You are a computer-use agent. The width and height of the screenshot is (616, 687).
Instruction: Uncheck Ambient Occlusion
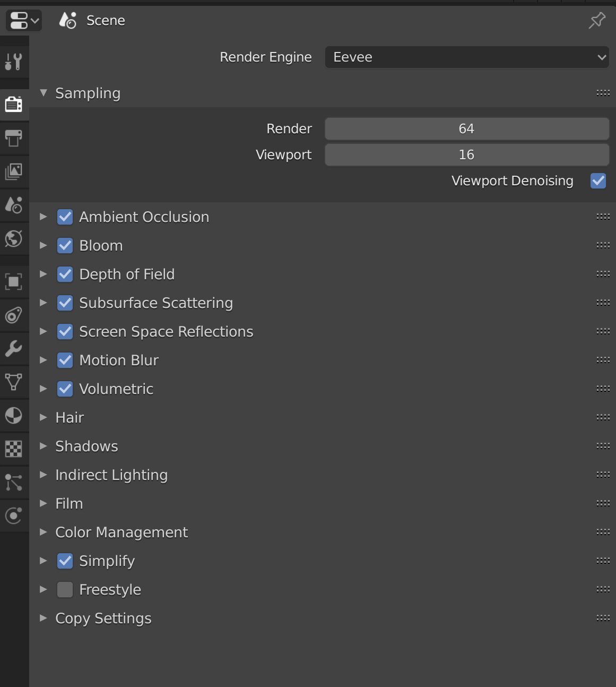pyautogui.click(x=65, y=217)
